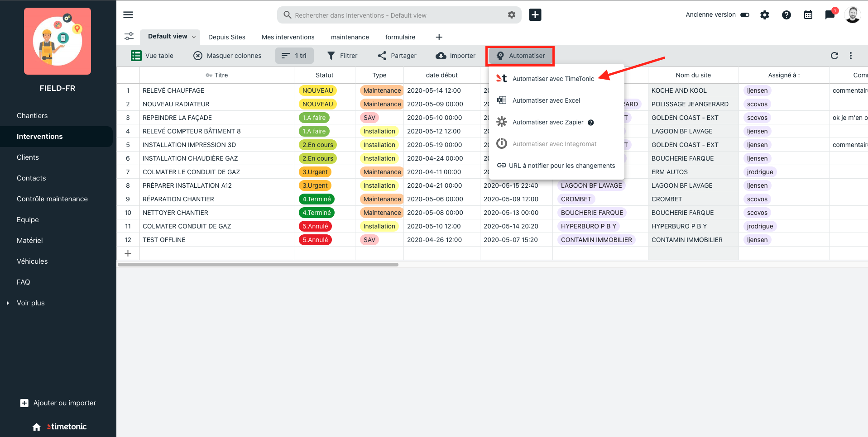Click the Statut column header
Screen dimensions: 868x437
pyautogui.click(x=325, y=75)
